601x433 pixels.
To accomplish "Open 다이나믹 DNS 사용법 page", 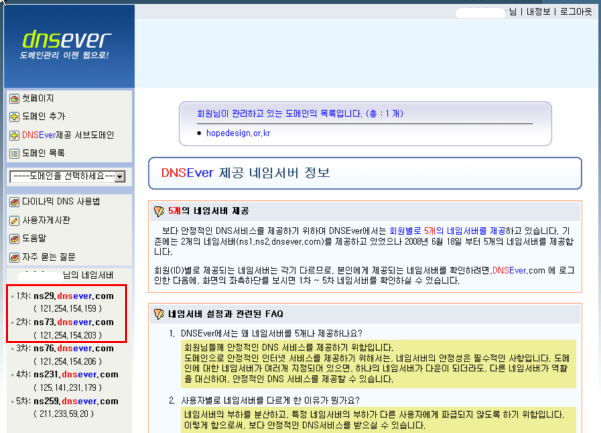I will pos(61,202).
